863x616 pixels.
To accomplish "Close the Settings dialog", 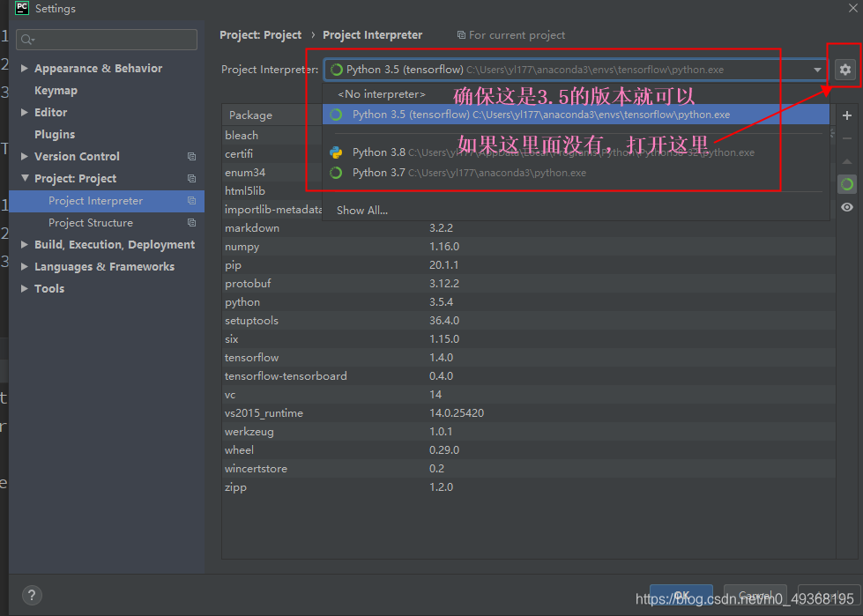I will [852, 8].
